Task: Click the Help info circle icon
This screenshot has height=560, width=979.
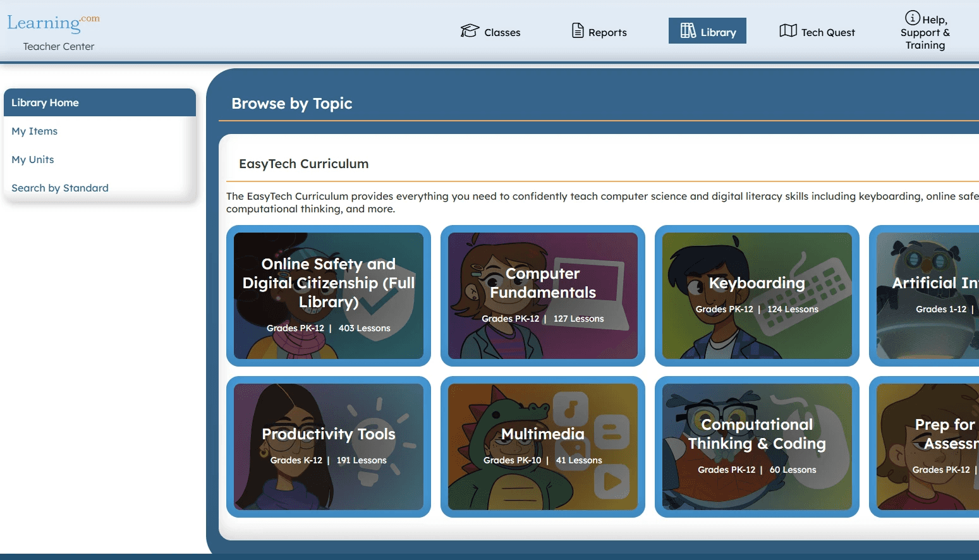Action: tap(913, 18)
